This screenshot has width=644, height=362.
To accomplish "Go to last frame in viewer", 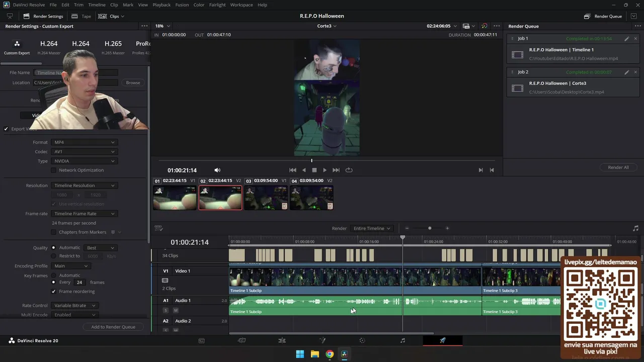I will pos(336,170).
